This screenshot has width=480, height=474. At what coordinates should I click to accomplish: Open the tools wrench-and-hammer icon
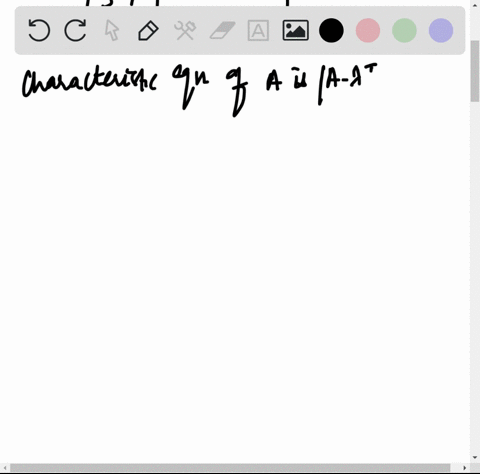(x=185, y=30)
